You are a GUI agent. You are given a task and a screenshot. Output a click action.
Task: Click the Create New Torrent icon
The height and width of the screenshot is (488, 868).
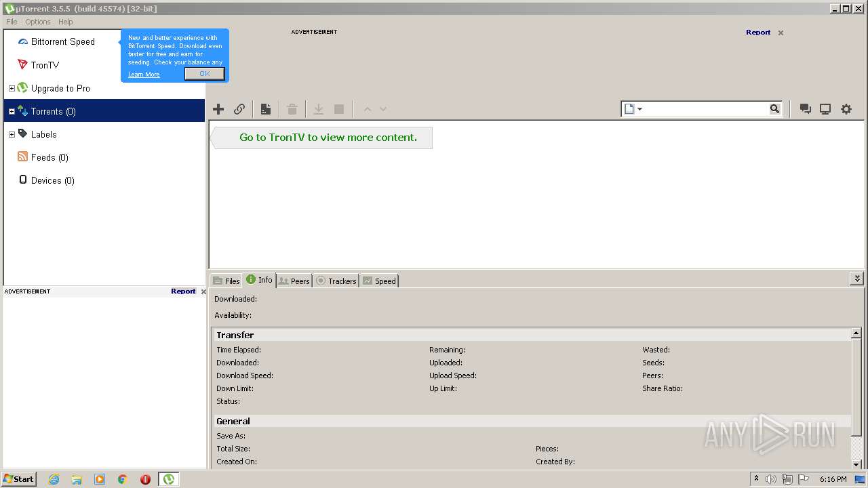(266, 109)
